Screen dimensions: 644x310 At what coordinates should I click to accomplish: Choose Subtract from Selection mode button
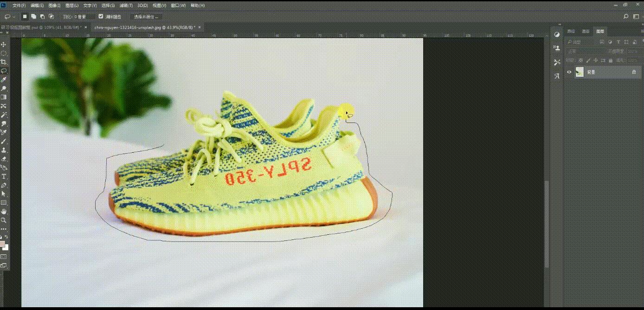point(42,16)
